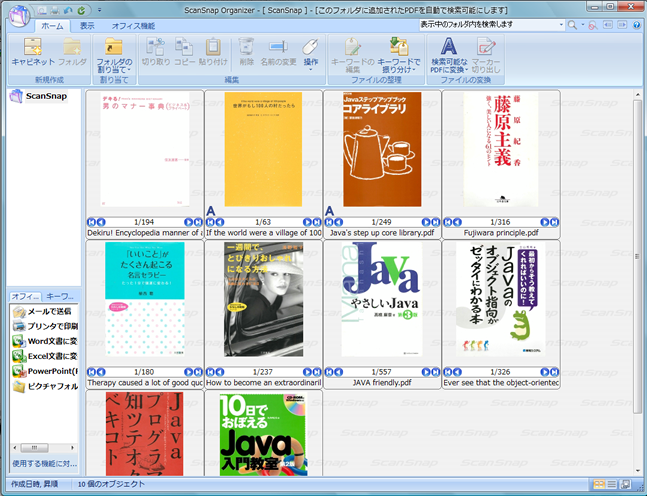
Task: Click プリンタで印刷 print item
Action: pyautogui.click(x=45, y=326)
